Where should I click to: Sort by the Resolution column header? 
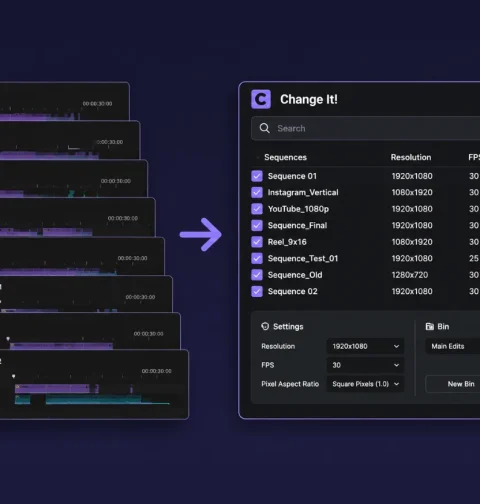[411, 157]
